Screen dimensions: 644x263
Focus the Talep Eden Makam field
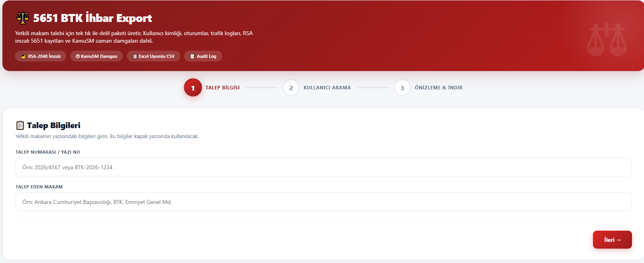coord(324,202)
